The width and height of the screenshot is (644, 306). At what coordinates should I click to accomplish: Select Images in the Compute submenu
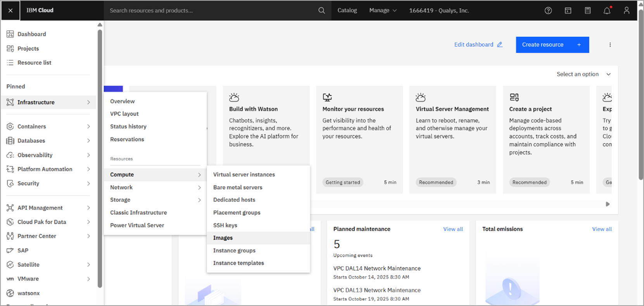click(x=223, y=238)
